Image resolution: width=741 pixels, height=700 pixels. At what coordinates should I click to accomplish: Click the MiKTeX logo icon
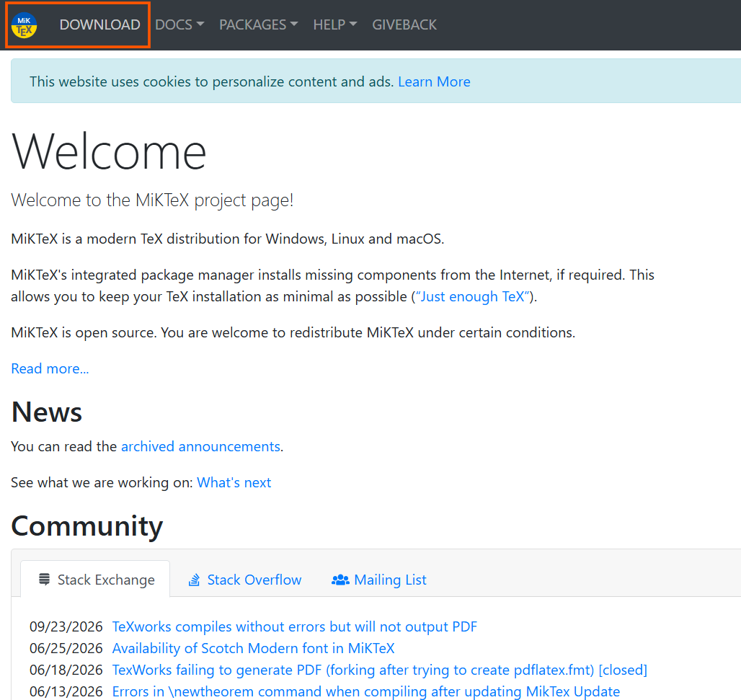pos(24,25)
